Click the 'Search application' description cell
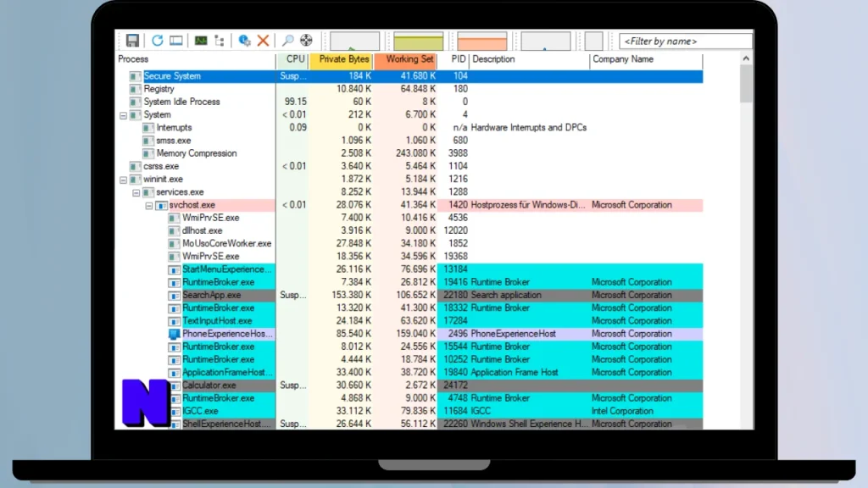The image size is (868, 488). pos(506,296)
